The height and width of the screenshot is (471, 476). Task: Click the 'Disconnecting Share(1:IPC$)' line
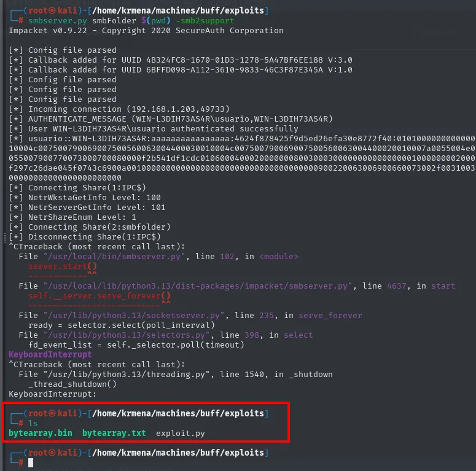(84, 236)
